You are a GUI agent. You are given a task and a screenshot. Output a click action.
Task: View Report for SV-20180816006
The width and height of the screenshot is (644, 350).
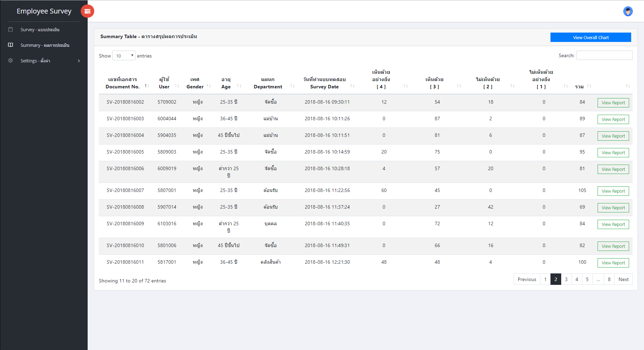(x=613, y=169)
